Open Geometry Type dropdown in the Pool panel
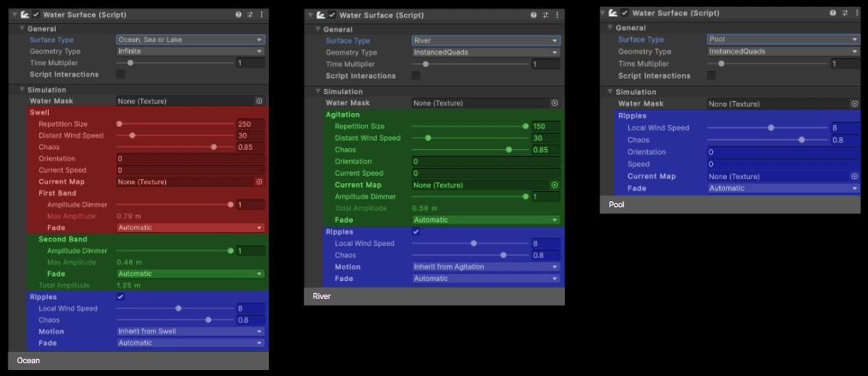 click(x=783, y=51)
